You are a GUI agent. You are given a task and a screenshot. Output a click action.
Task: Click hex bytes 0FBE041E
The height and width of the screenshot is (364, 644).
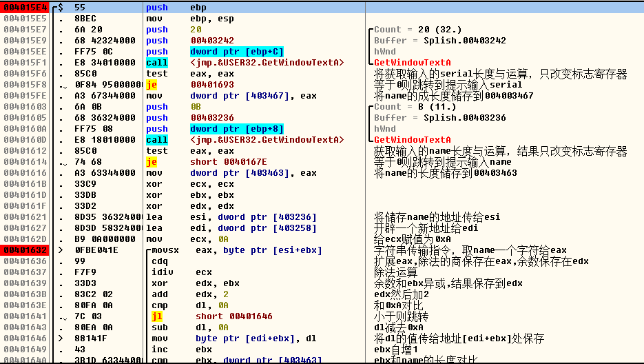tap(96, 250)
